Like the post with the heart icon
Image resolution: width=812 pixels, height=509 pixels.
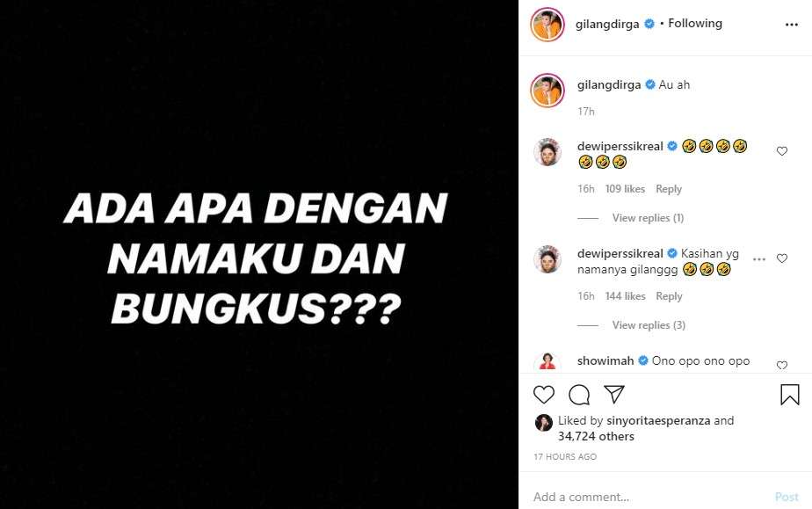(x=544, y=395)
